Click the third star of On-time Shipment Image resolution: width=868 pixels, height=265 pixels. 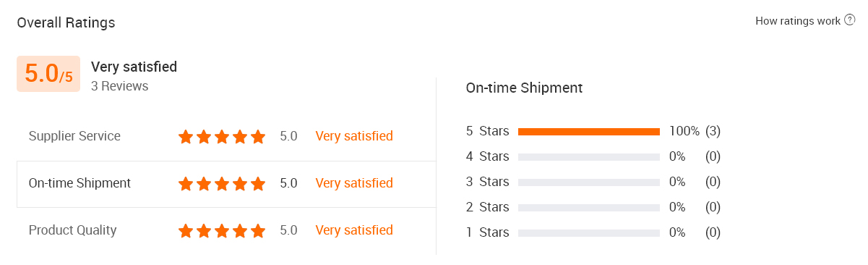(222, 184)
